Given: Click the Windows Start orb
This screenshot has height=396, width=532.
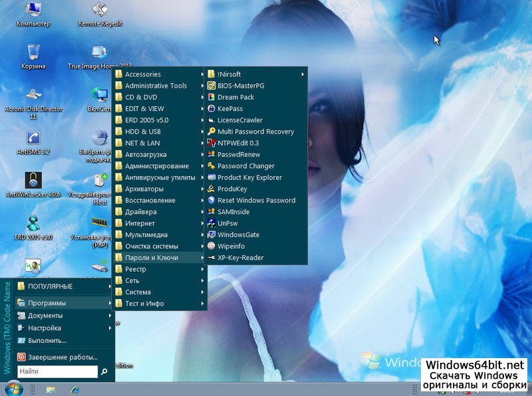Looking at the screenshot, I should 13,388.
